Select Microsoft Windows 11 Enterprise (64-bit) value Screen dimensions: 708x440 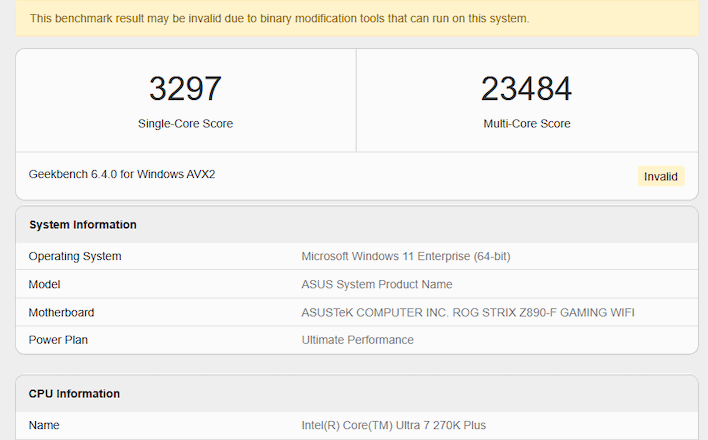coord(406,256)
